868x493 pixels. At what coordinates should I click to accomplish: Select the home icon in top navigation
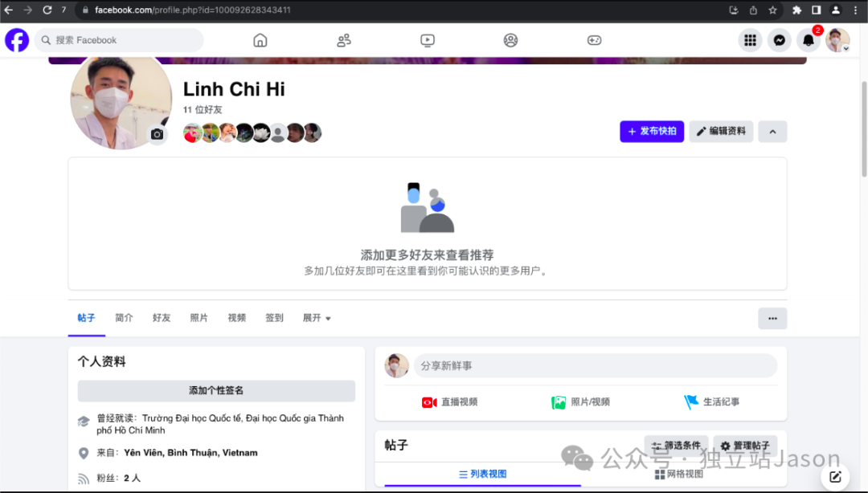[260, 39]
